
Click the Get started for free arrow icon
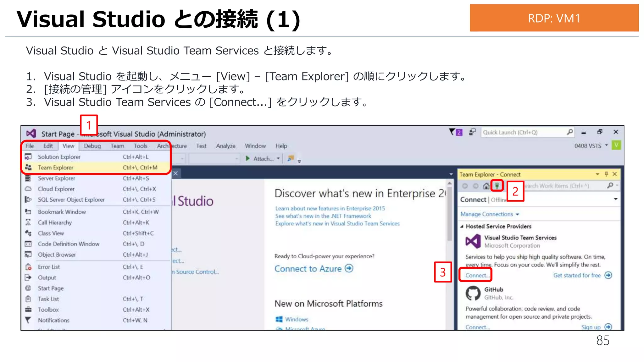click(608, 275)
